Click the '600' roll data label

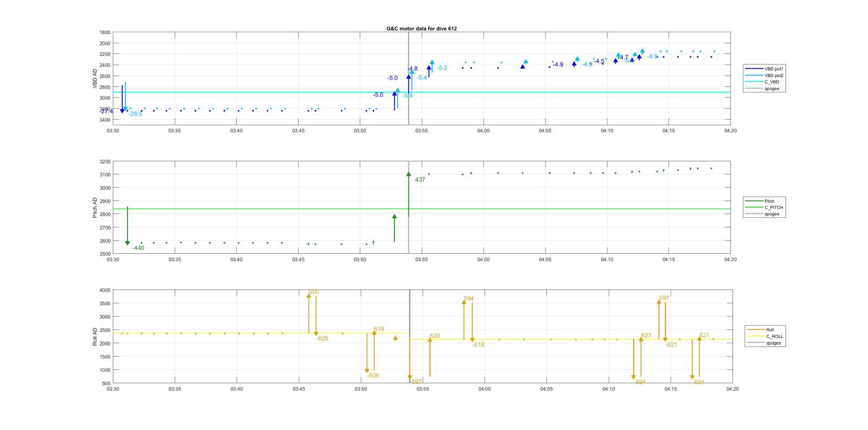[314, 292]
